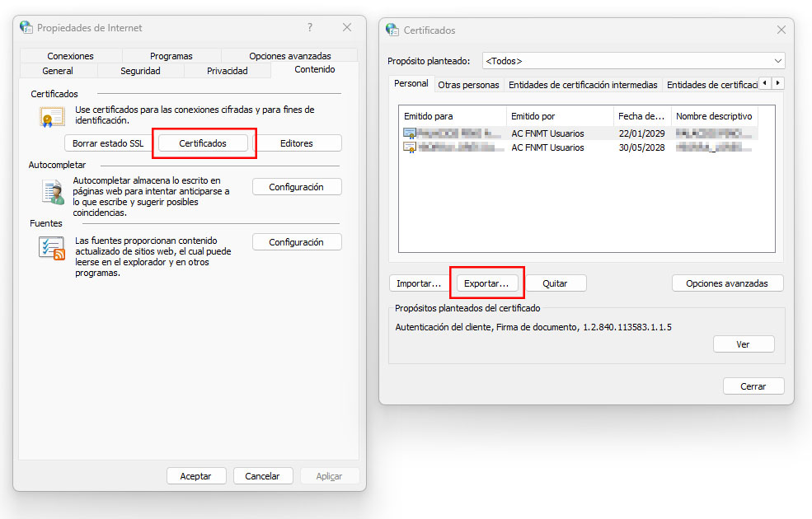Switch to the Privacidad tab

point(228,70)
